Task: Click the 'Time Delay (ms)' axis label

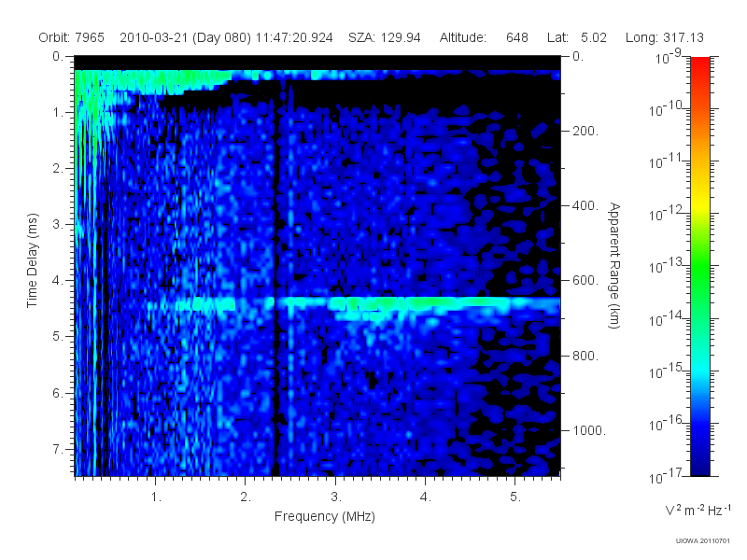Action: [32, 260]
